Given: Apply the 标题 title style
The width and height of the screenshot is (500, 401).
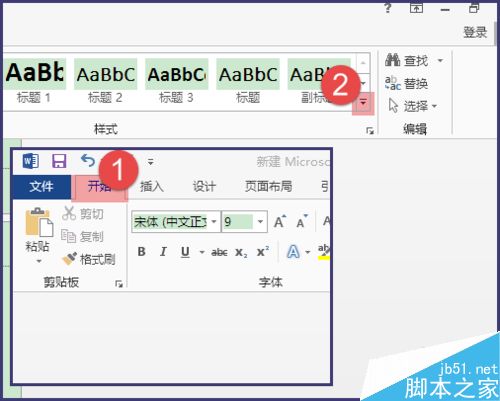Looking at the screenshot, I should [248, 81].
